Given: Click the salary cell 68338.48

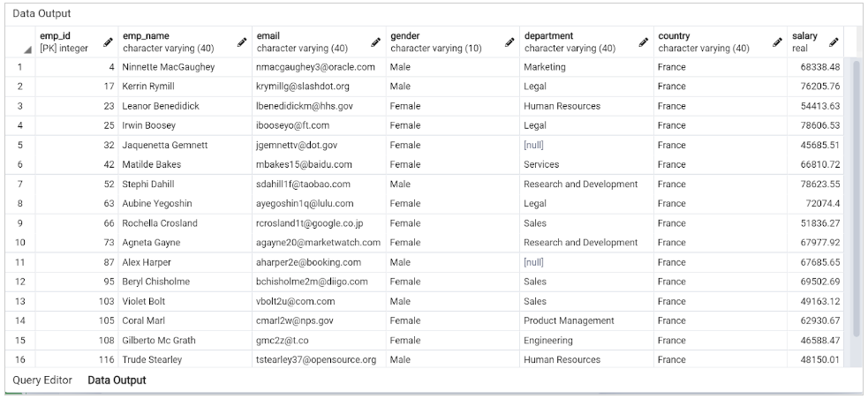Looking at the screenshot, I should 816,67.
